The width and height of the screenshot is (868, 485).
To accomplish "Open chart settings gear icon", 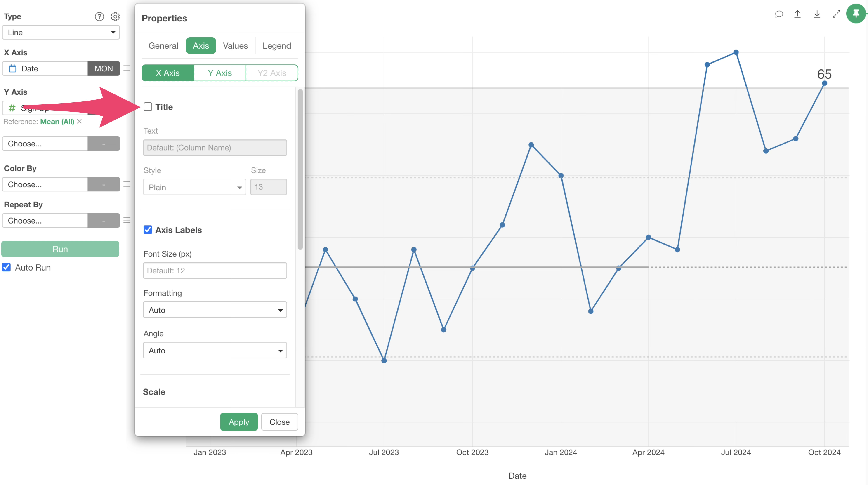I will (115, 16).
